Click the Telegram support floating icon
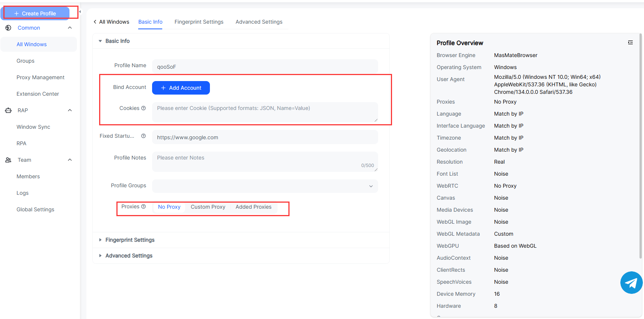644x319 pixels. pyautogui.click(x=631, y=283)
